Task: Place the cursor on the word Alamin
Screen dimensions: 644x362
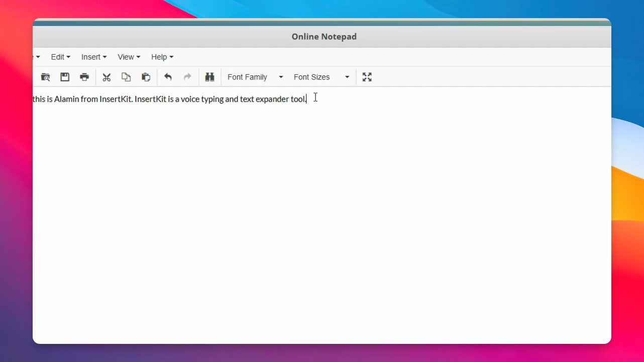Action: [x=66, y=99]
